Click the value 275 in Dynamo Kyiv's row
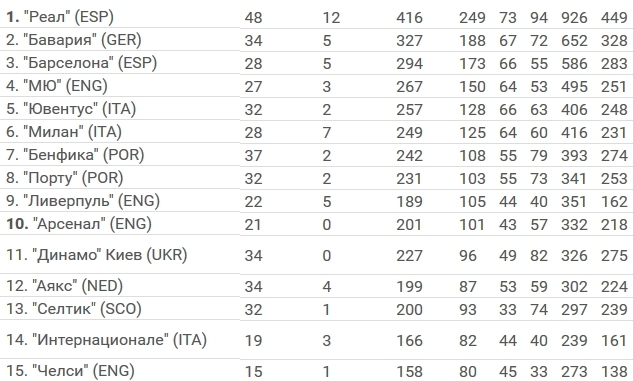Image resolution: width=633 pixels, height=381 pixels. tap(614, 256)
